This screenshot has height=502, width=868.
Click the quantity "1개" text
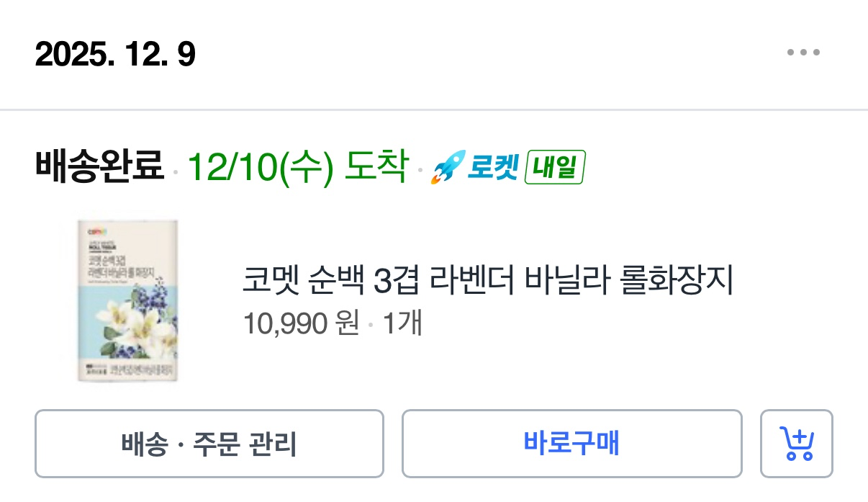pyautogui.click(x=402, y=324)
